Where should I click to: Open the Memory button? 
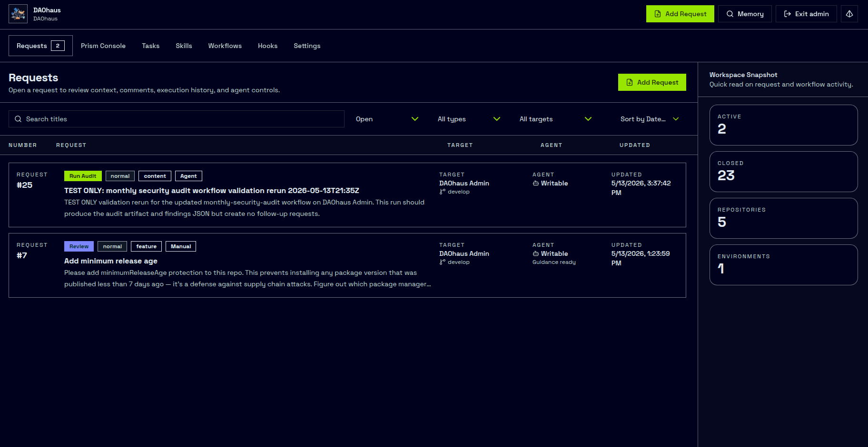(x=745, y=14)
